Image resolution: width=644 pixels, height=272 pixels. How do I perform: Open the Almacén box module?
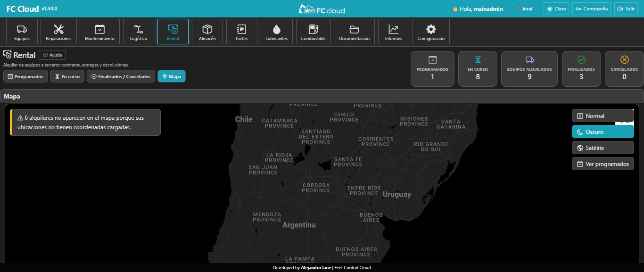pos(207,32)
